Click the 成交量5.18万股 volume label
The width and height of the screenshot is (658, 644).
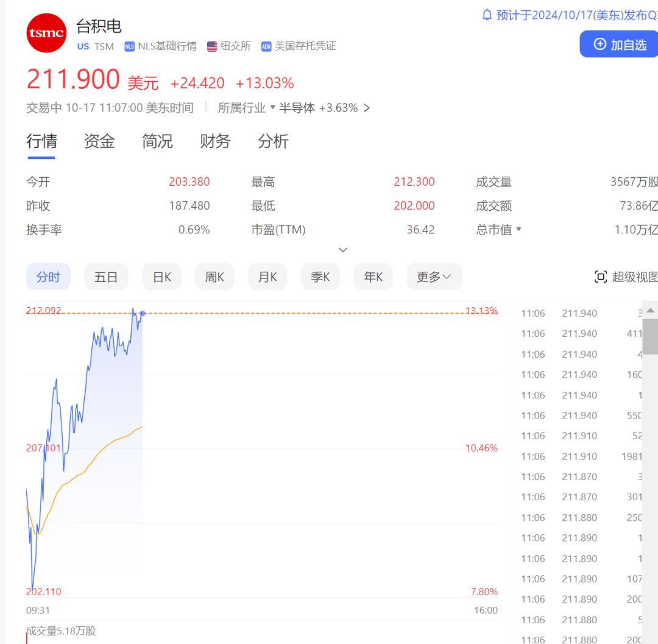pos(62,631)
